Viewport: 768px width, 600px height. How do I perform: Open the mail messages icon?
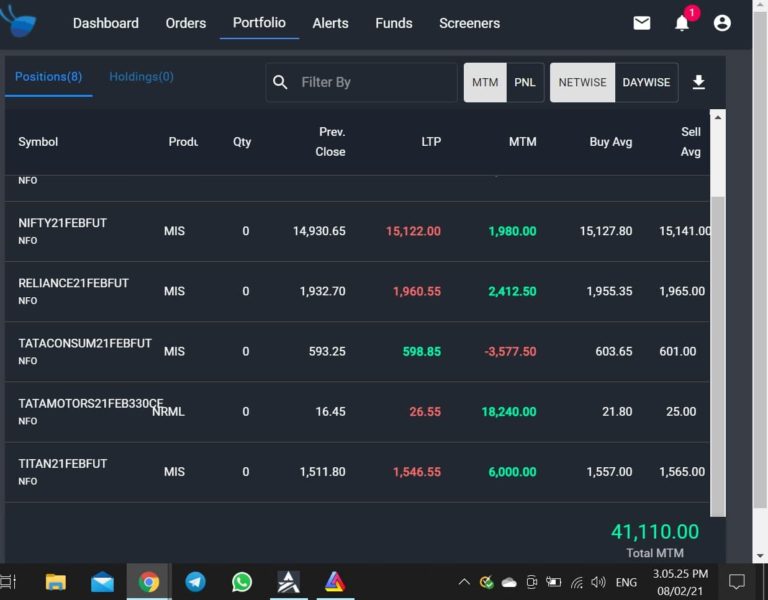tap(642, 23)
